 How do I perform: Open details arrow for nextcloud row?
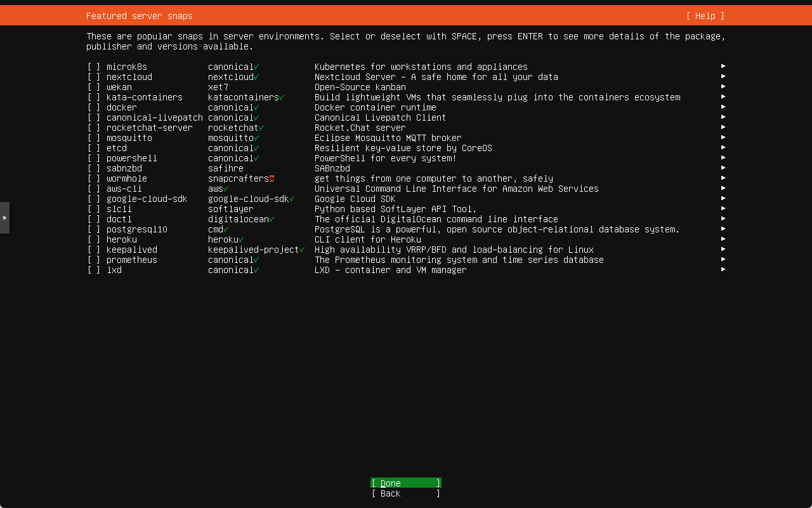723,76
